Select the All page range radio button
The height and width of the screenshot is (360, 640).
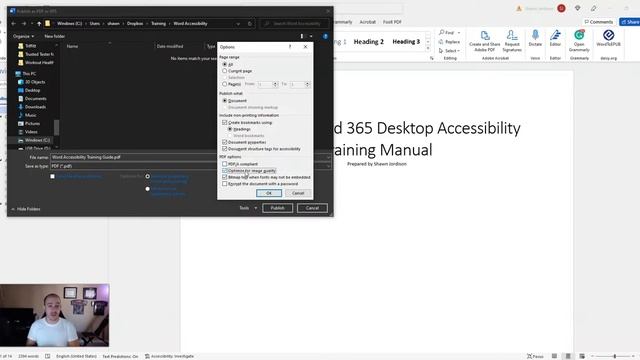224,64
